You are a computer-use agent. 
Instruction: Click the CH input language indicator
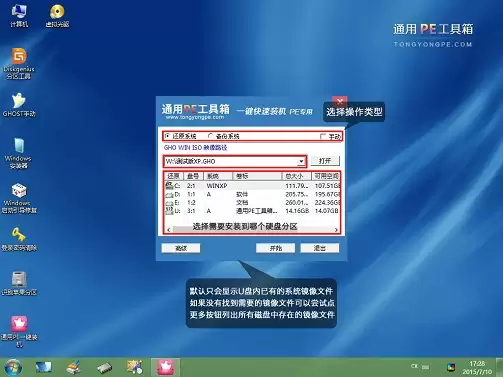(414, 366)
